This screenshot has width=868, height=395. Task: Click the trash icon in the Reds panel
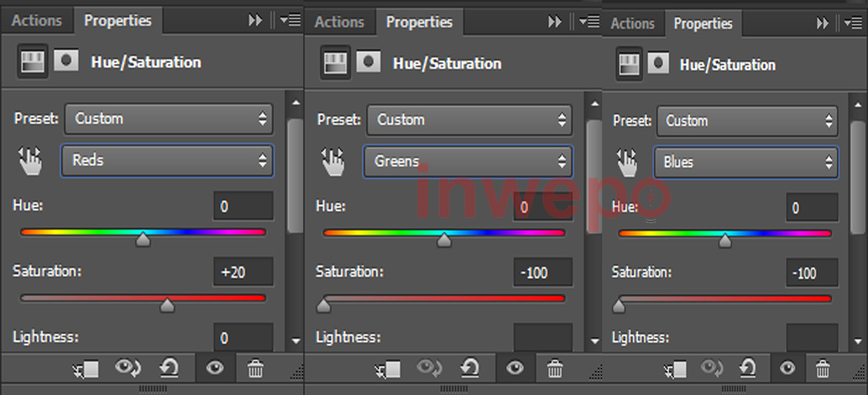click(x=255, y=368)
